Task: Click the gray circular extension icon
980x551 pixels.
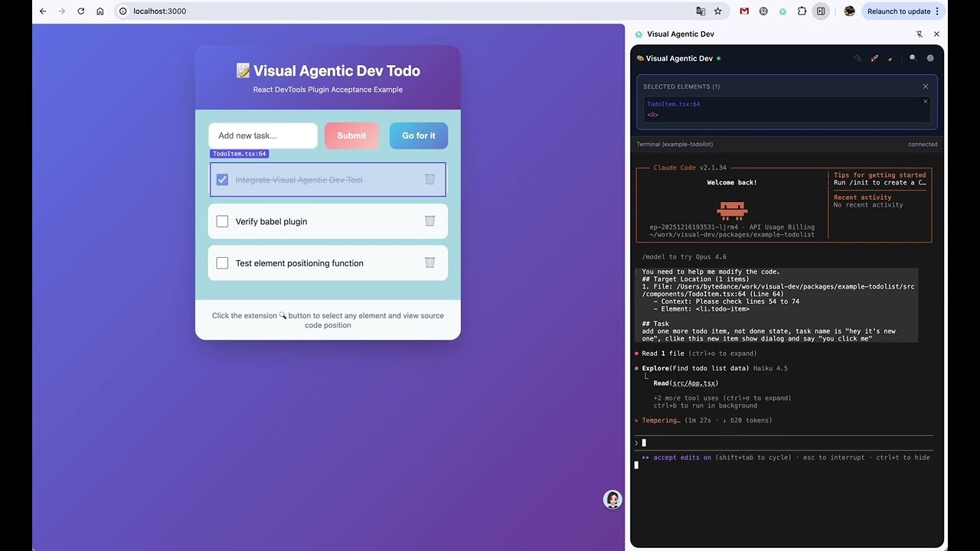Action: [x=763, y=11]
